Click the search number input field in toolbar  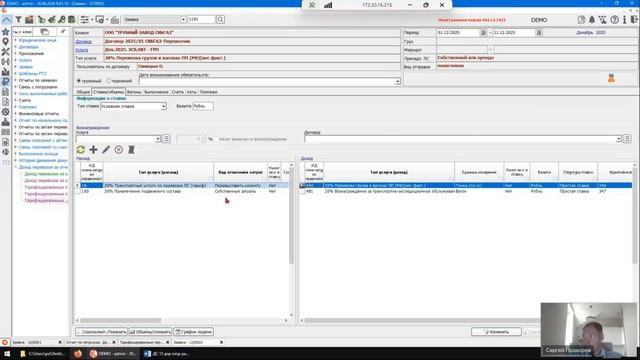(201, 20)
